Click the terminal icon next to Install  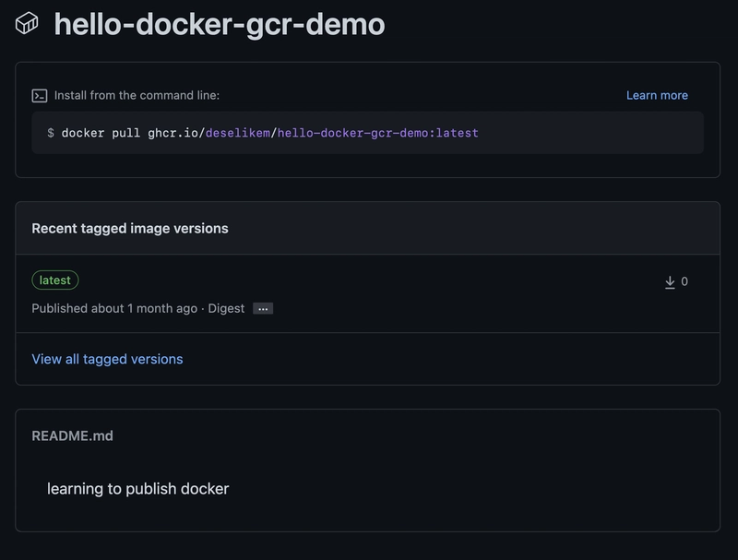coord(40,96)
